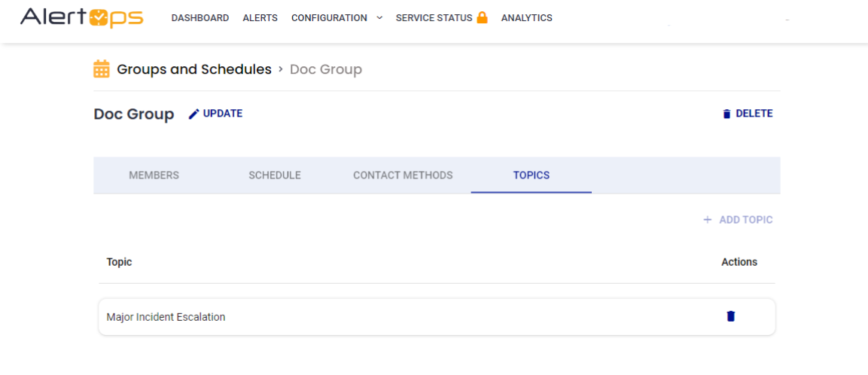
Task: Click the Groups and Schedules calendar icon
Action: tap(102, 69)
